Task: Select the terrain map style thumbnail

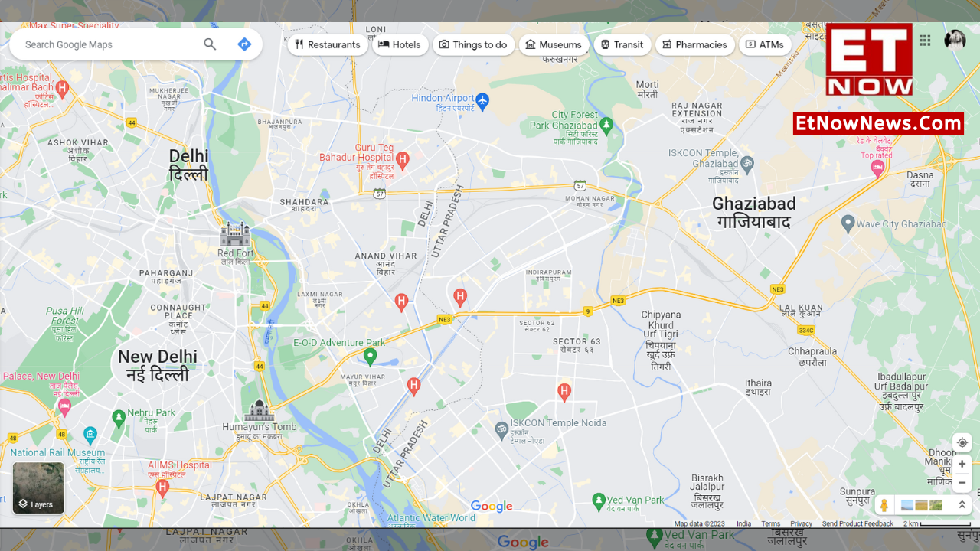Action: [935, 505]
